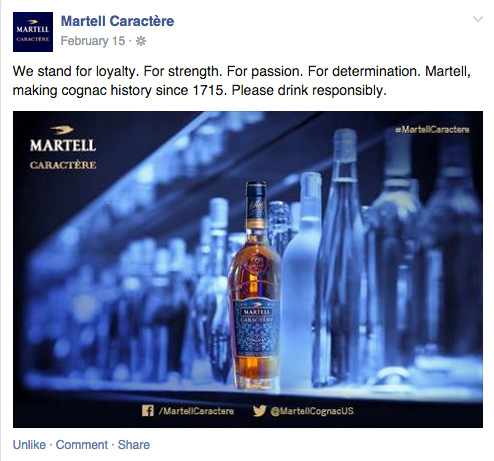494x461 pixels.
Task: Click the Martell Caractère page name
Action: coord(117,21)
